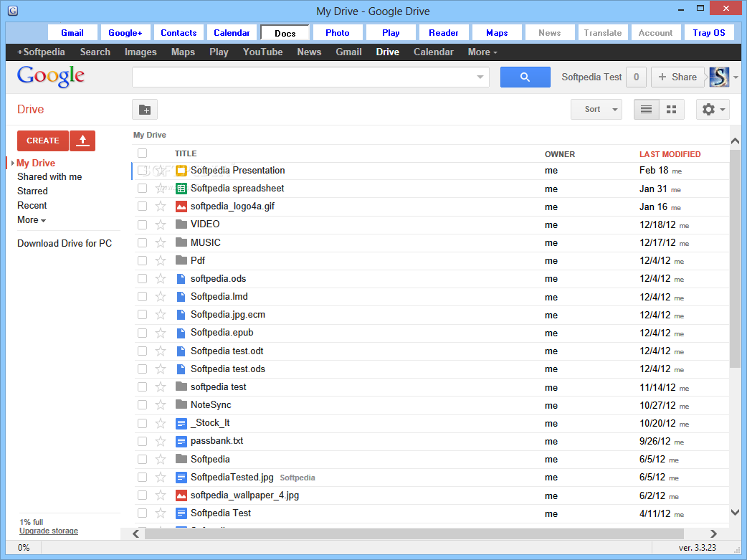
Task: Expand the More menu in the black bar
Action: [482, 52]
